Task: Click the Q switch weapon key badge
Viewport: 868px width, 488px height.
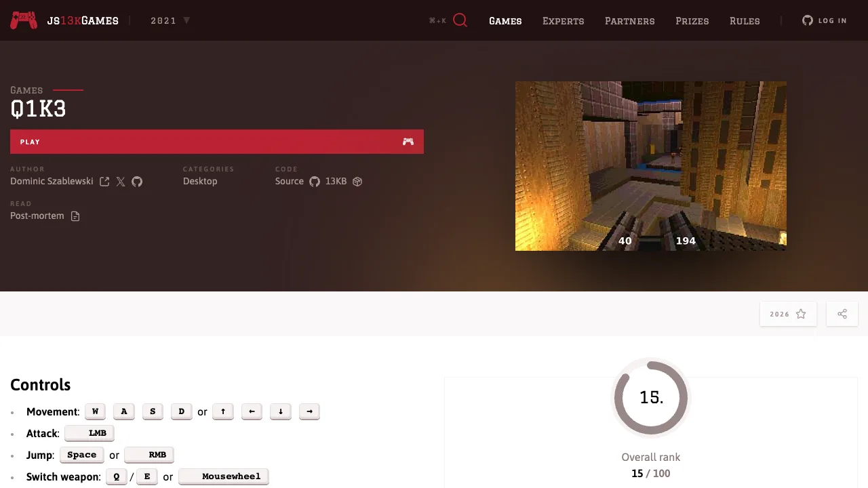Action: (117, 476)
